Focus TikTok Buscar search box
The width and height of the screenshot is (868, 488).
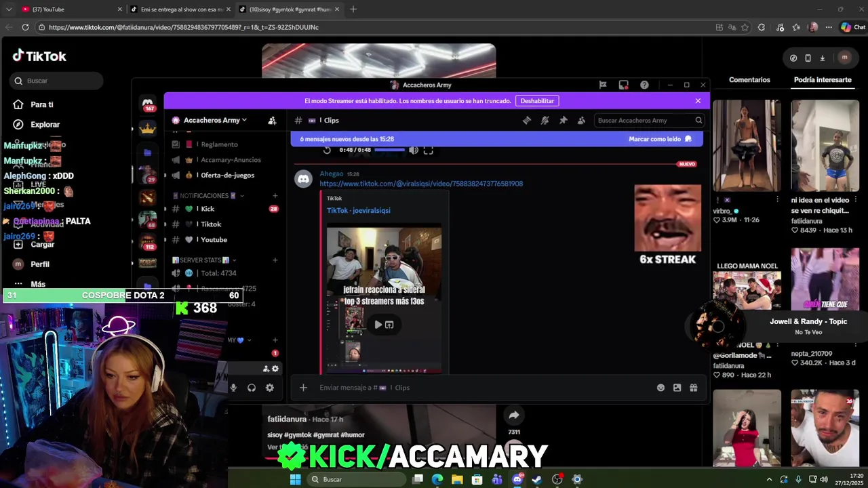pyautogui.click(x=56, y=81)
